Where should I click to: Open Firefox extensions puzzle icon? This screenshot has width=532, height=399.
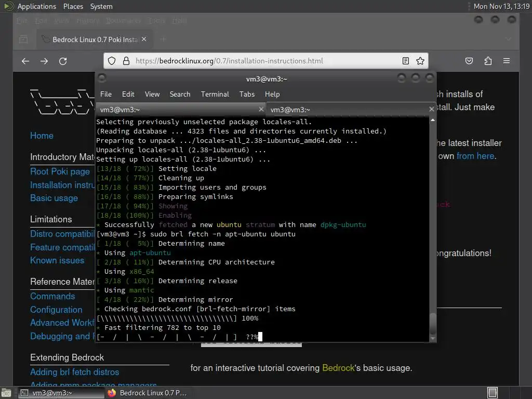pyautogui.click(x=488, y=61)
